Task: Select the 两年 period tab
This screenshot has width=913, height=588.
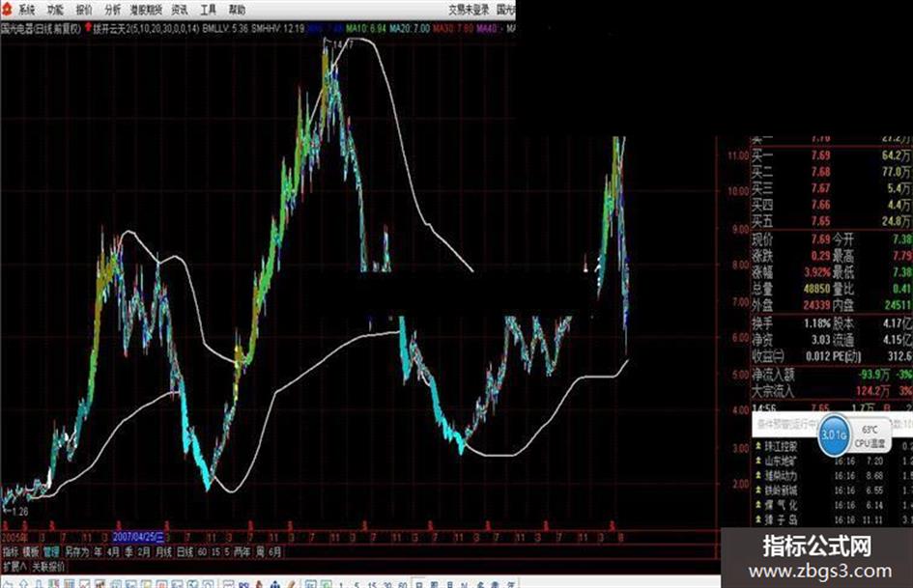Action: 243,551
